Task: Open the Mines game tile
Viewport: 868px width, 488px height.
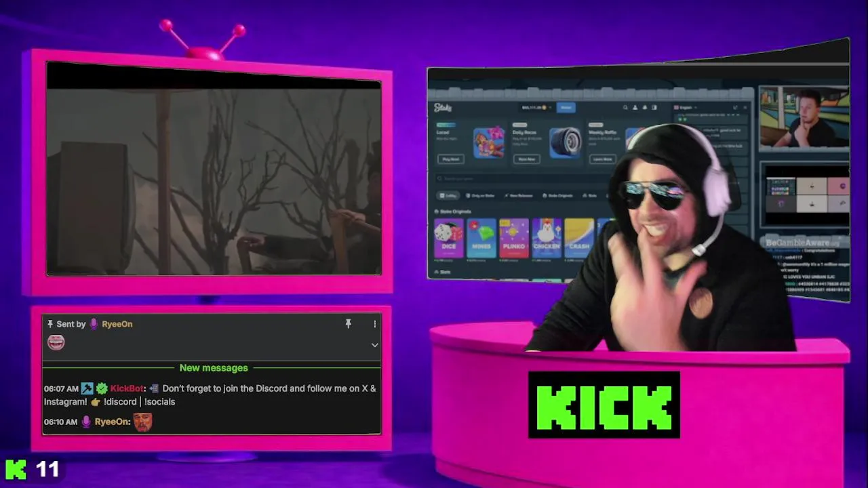Action: (481, 238)
